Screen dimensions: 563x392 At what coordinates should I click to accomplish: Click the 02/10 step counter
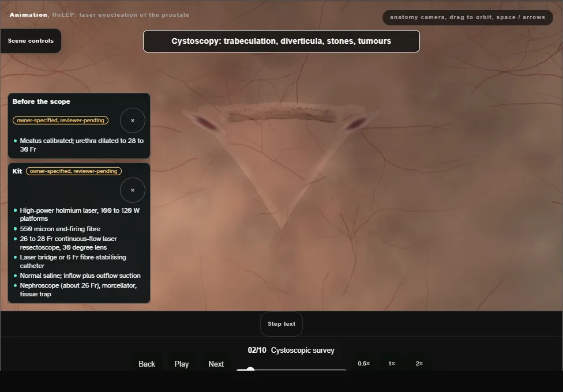click(257, 350)
